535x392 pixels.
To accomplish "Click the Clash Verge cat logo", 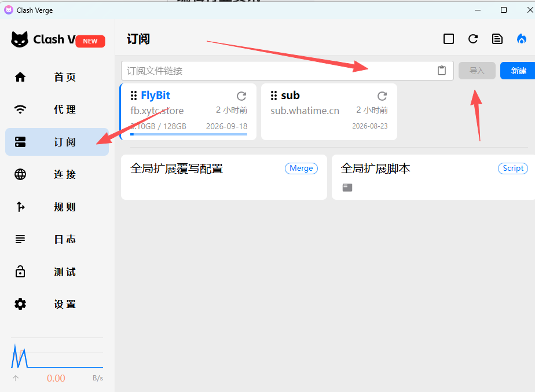I will [20, 39].
